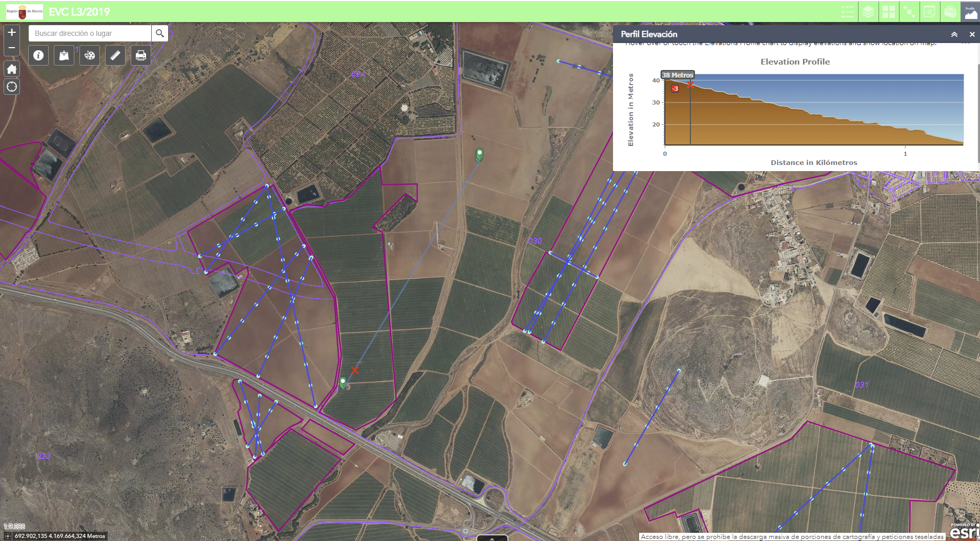
Task: Open the basemap gallery widget
Action: click(x=889, y=12)
